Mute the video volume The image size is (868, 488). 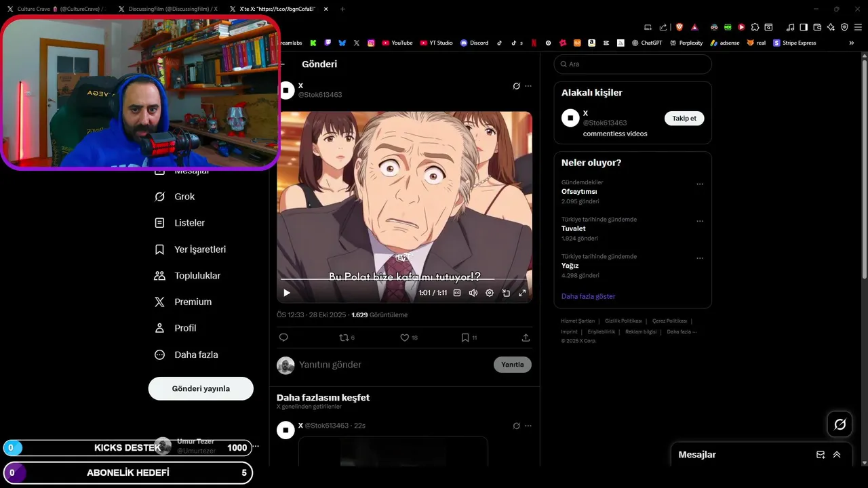(473, 293)
